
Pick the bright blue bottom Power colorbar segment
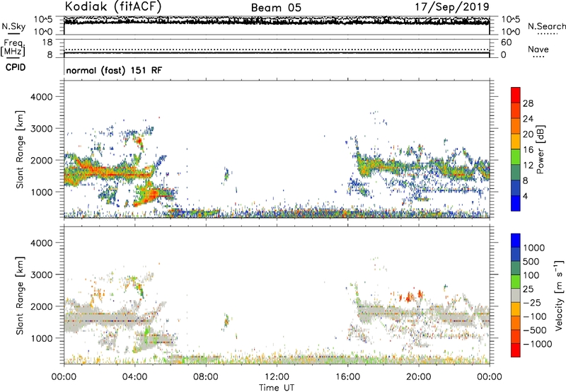click(x=516, y=203)
